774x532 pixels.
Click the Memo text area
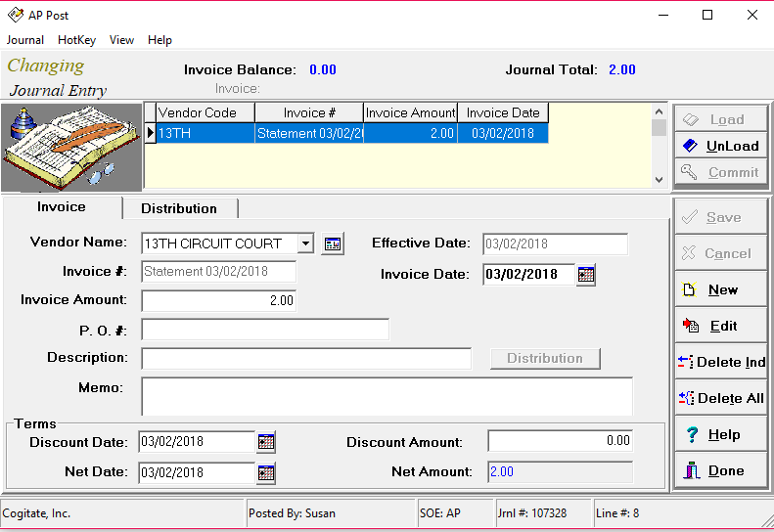[x=387, y=397]
